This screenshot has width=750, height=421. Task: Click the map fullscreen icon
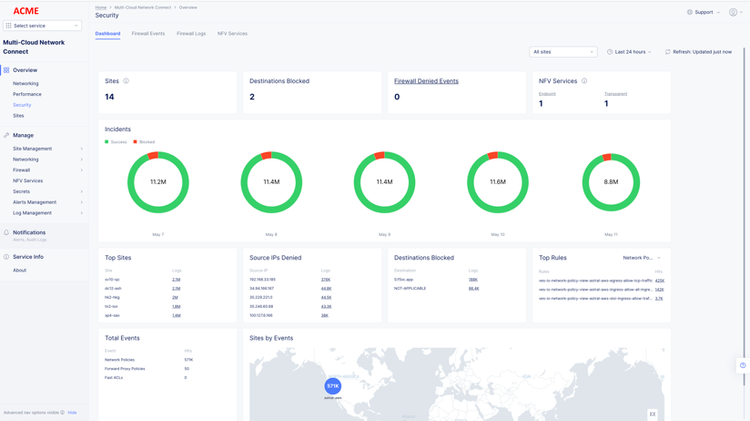[x=652, y=414]
